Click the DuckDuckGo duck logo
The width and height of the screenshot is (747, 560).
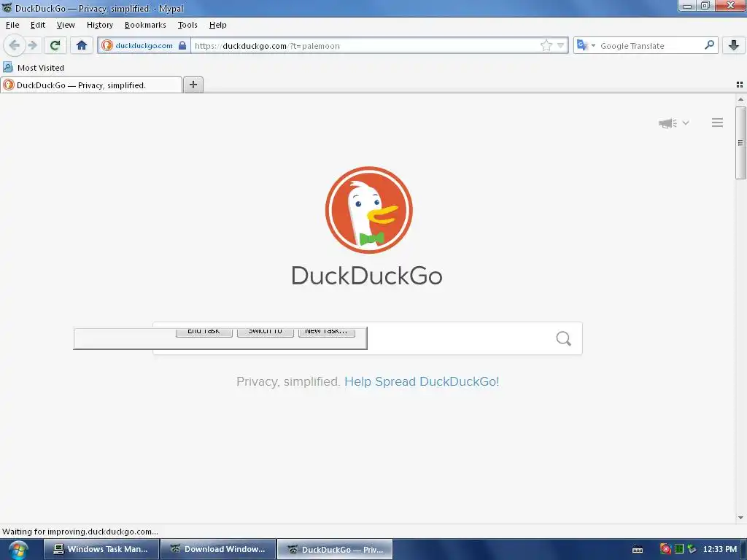click(x=368, y=210)
